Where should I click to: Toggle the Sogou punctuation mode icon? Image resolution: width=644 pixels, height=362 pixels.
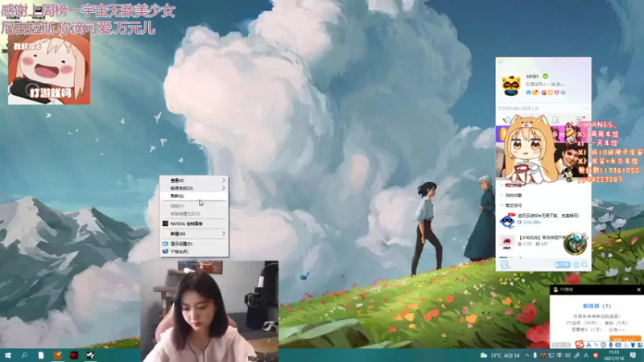pos(596,345)
